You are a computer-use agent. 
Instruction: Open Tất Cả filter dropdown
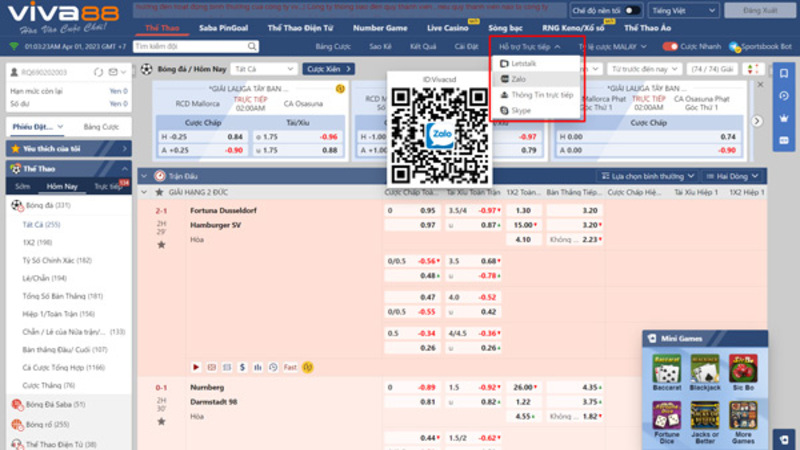pos(263,69)
